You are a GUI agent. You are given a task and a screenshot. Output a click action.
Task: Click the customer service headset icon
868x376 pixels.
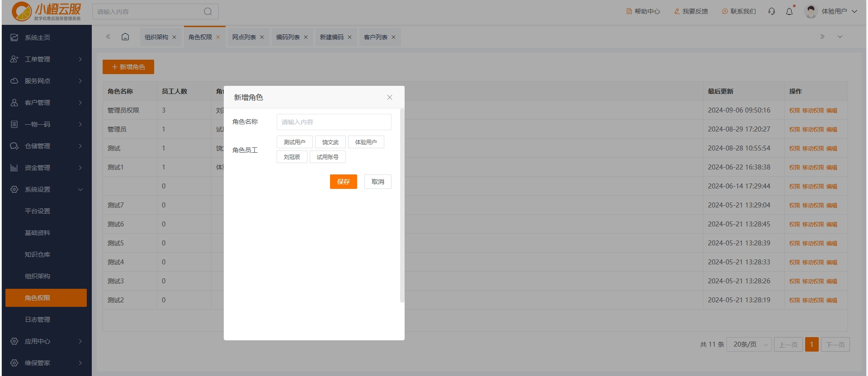coord(772,11)
